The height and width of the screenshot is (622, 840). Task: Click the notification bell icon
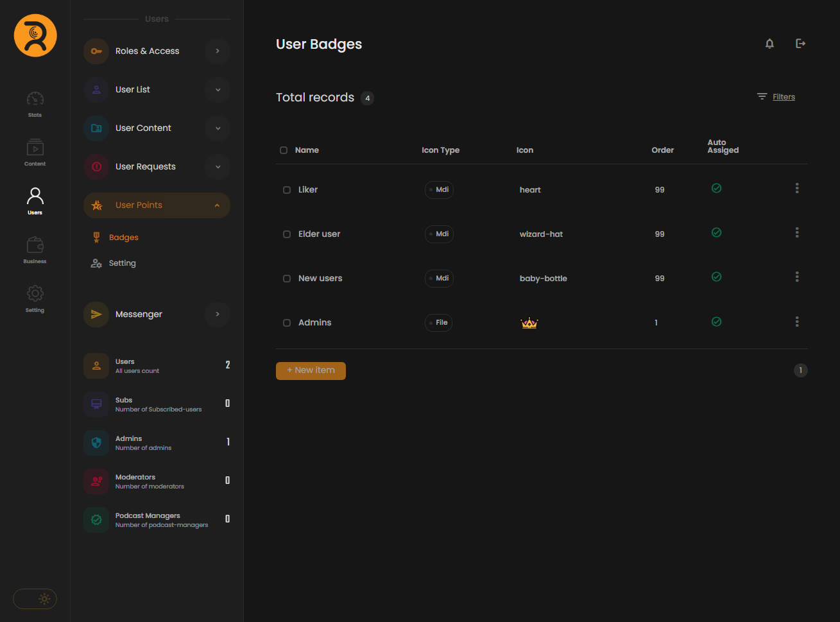pos(769,44)
